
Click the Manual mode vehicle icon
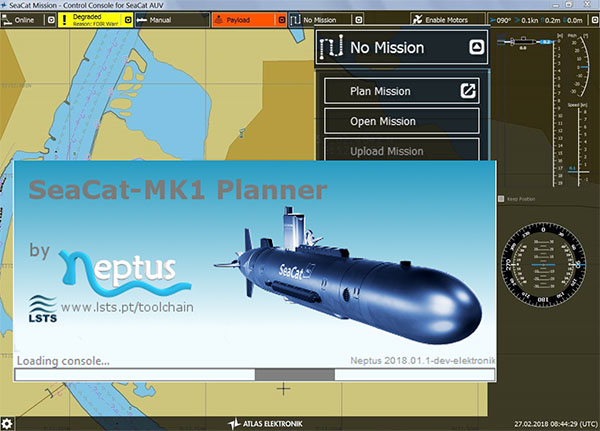click(142, 20)
